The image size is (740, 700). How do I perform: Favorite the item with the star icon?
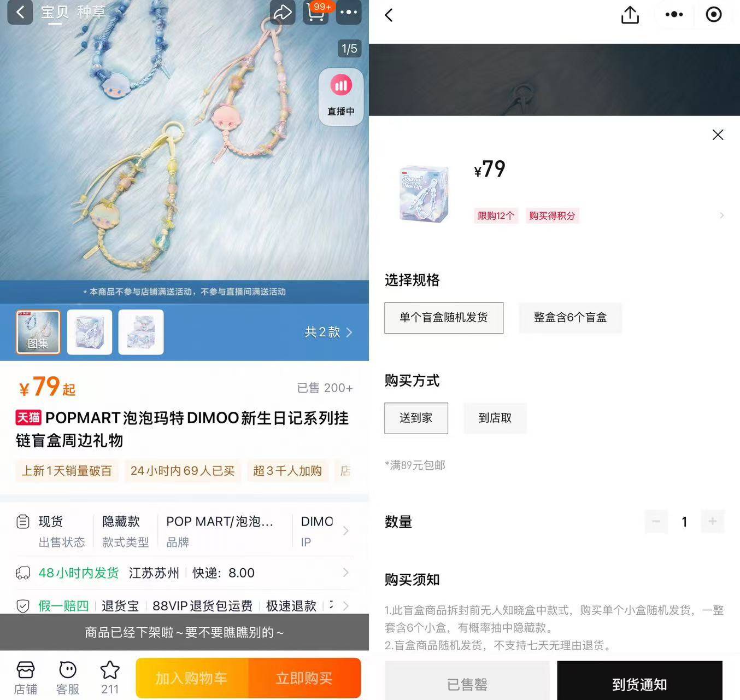110,677
